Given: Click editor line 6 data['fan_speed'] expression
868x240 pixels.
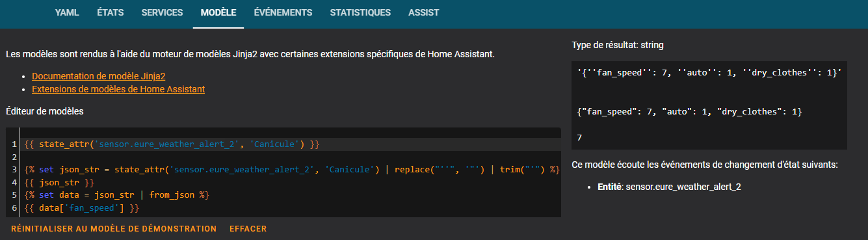Looking at the screenshot, I should [x=81, y=208].
